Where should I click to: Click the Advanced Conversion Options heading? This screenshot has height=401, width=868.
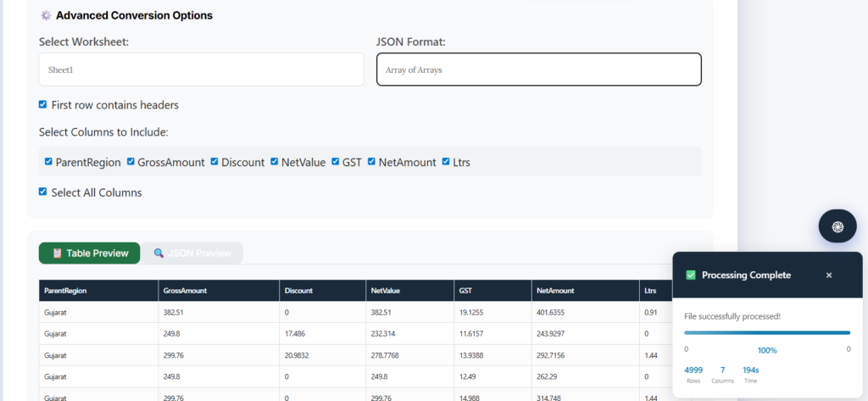click(x=134, y=15)
